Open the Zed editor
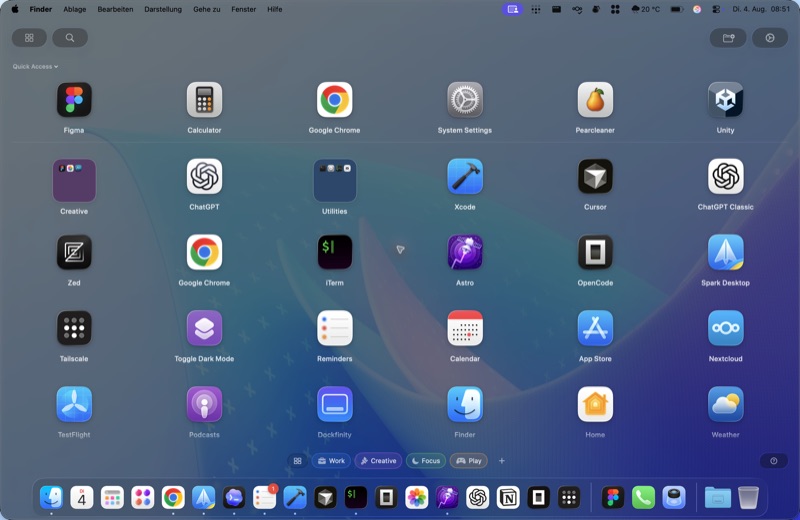 (x=74, y=252)
